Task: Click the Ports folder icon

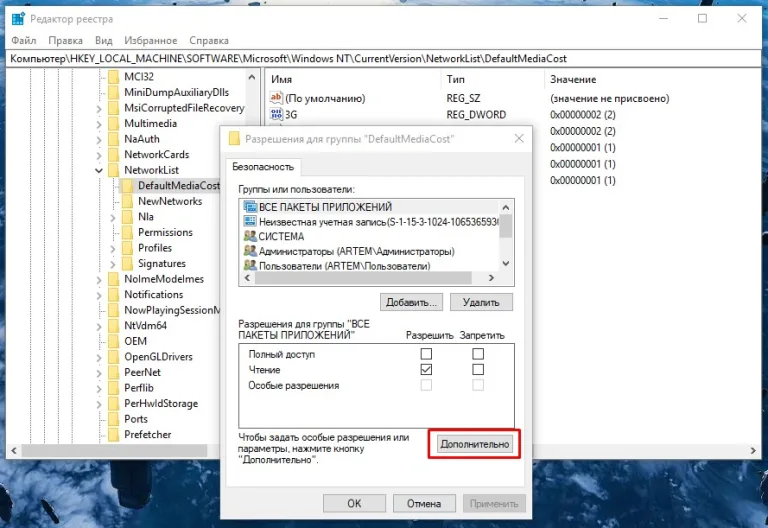Action: [114, 419]
